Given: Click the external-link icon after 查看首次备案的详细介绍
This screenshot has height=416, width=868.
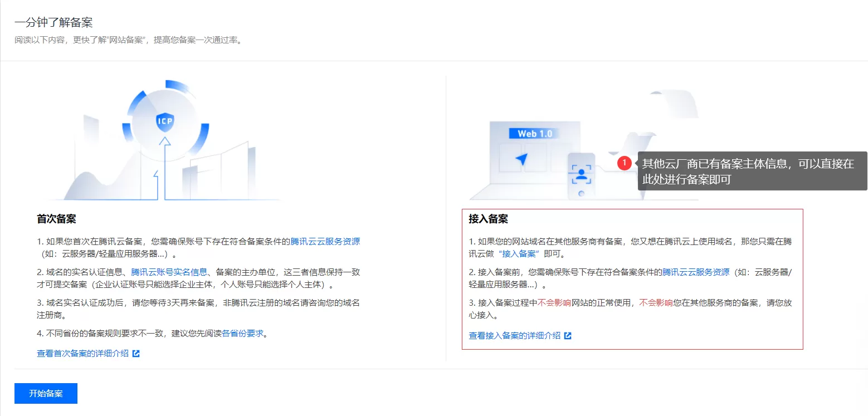Looking at the screenshot, I should pyautogui.click(x=135, y=353).
